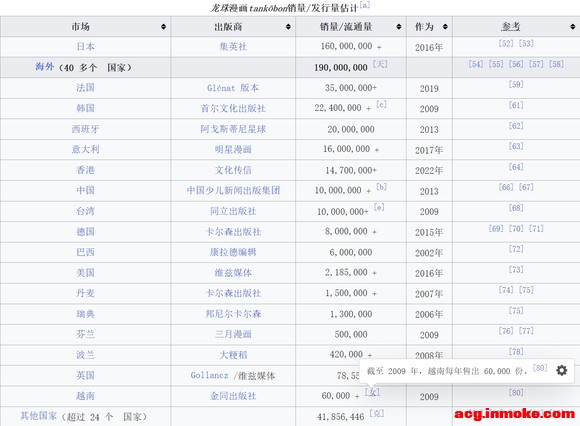This screenshot has width=580, height=426.
Task: Open the 康拉德编辑 publisher link
Action: pyautogui.click(x=233, y=252)
